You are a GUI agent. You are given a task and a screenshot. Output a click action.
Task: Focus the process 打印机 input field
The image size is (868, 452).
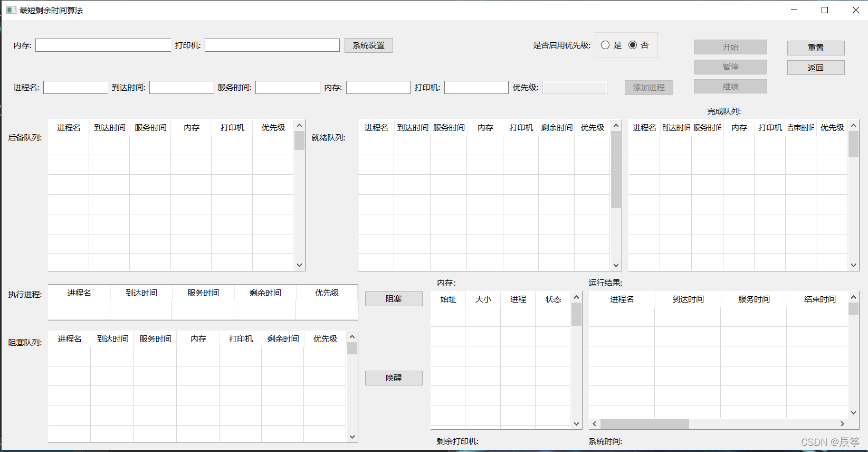click(476, 88)
